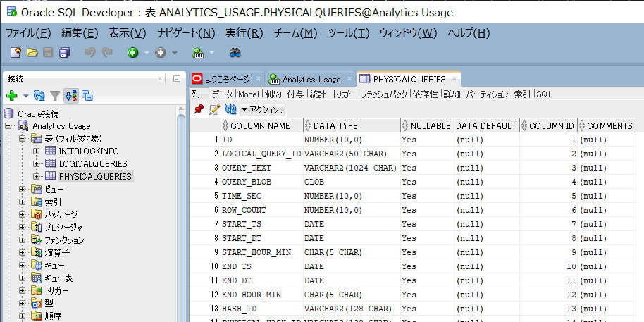The height and width of the screenshot is (322, 644).
Task: Click the red pin Freeze View icon
Action: pyautogui.click(x=199, y=110)
